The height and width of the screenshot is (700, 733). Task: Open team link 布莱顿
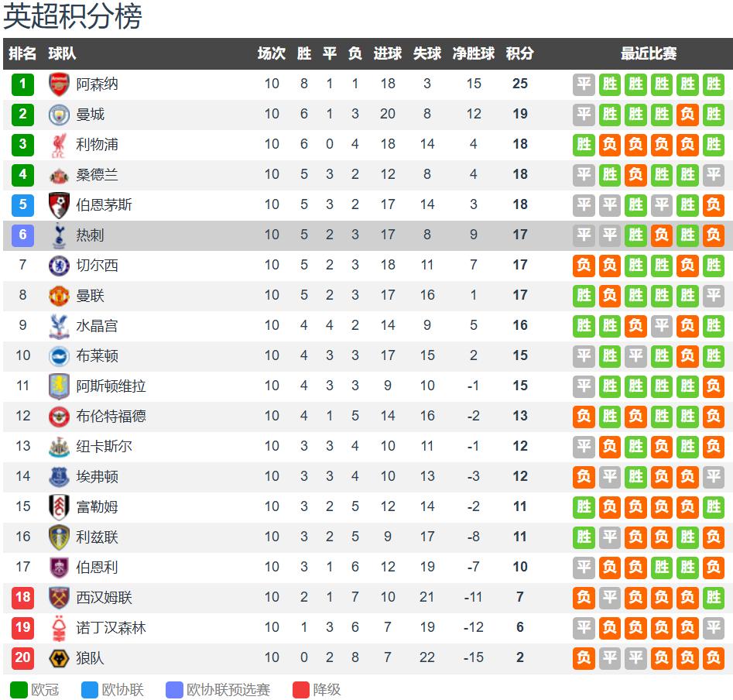pos(97,356)
